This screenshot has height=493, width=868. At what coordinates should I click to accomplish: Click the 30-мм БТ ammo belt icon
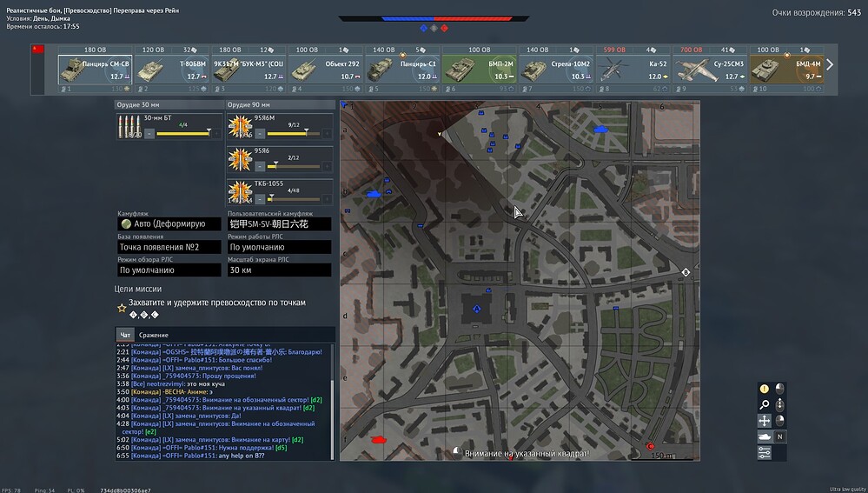[x=129, y=126]
